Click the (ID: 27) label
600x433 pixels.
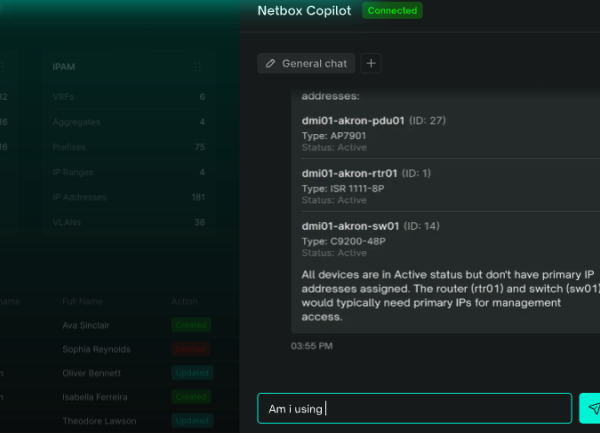pyautogui.click(x=427, y=121)
